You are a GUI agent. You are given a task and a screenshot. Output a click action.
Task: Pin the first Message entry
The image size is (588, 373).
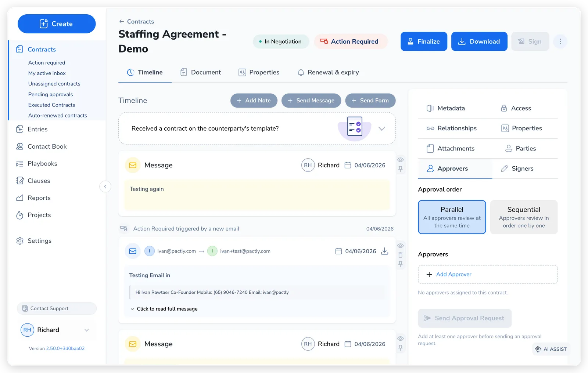pos(401,169)
